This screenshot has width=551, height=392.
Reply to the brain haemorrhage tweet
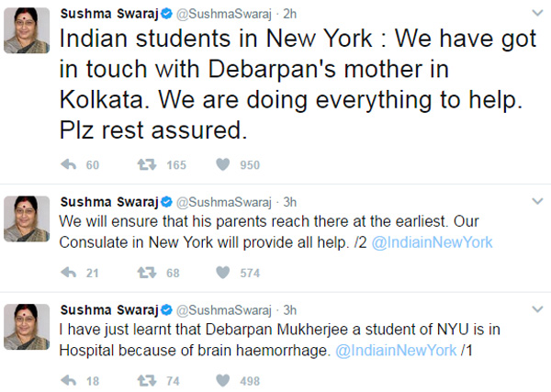pyautogui.click(x=67, y=379)
